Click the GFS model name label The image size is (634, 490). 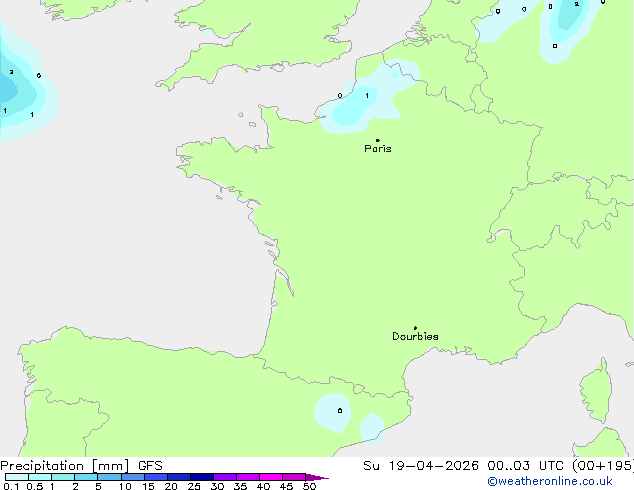pos(150,466)
